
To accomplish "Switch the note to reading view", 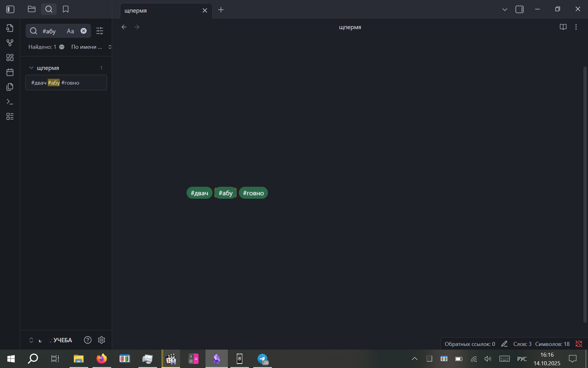I will click(563, 27).
